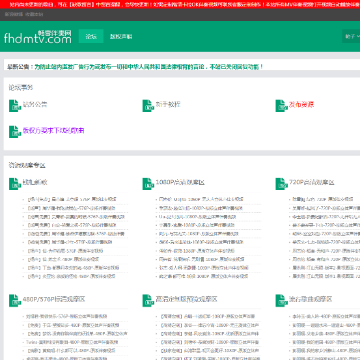
Task: Click the icon beside the purple forum link
Action: point(15,132)
